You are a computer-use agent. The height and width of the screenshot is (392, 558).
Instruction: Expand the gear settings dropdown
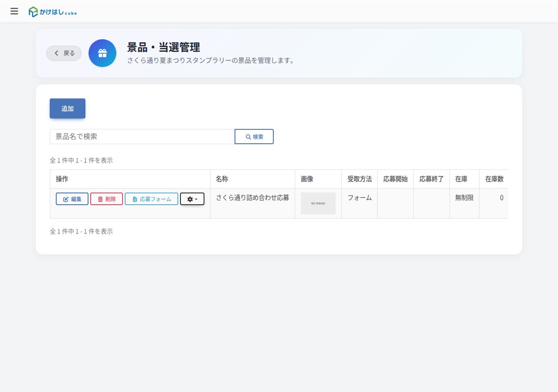point(192,199)
